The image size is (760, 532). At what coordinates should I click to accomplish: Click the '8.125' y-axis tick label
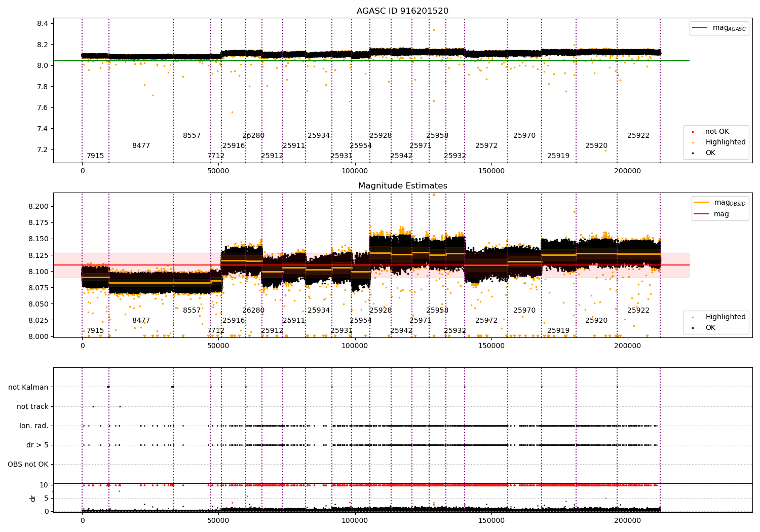[39, 255]
